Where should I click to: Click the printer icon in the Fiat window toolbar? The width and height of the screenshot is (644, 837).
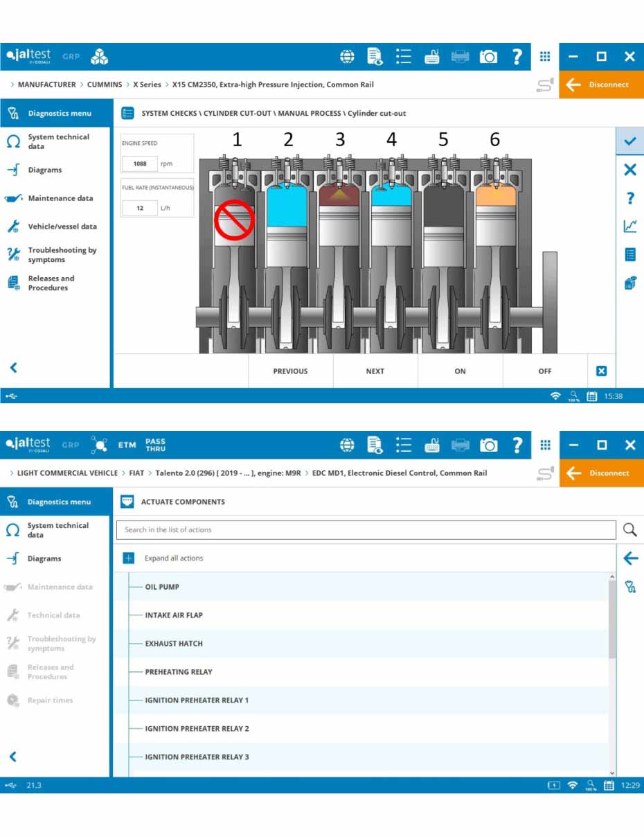point(460,446)
